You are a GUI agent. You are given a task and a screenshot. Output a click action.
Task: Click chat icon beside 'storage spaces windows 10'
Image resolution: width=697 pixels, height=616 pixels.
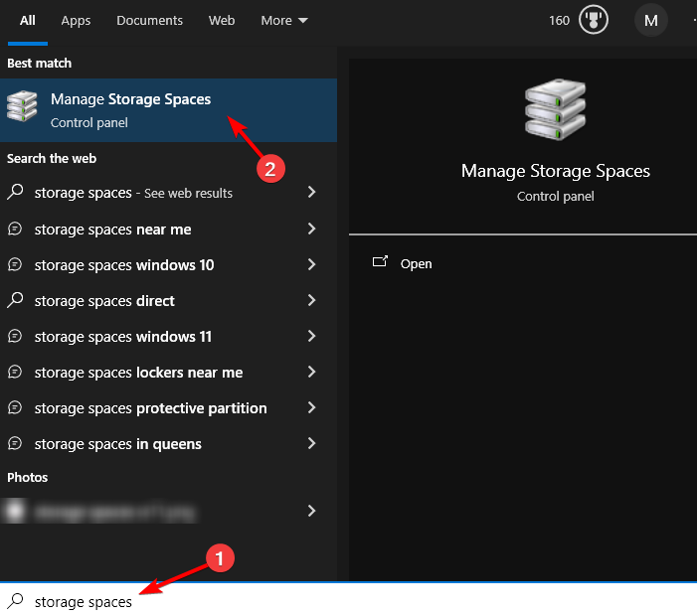click(15, 264)
